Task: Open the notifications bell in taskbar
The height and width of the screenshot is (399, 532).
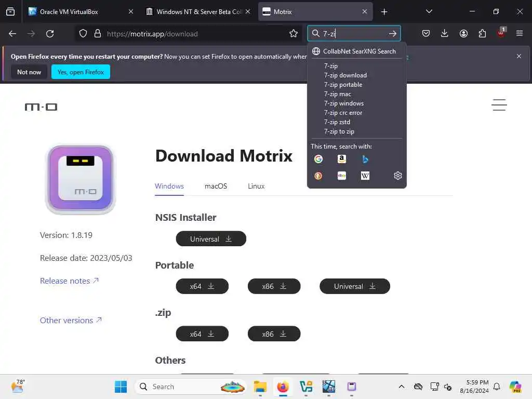Action: 497,387
